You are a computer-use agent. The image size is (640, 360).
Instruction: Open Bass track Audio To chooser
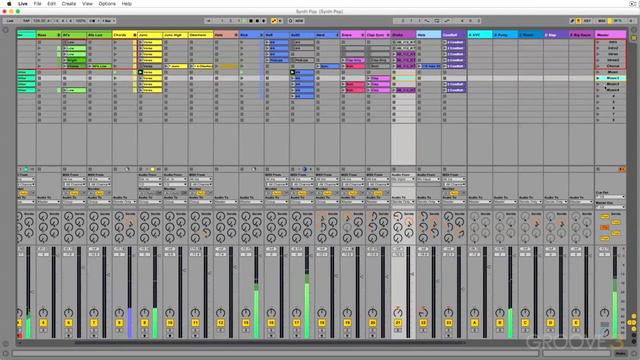[49, 202]
